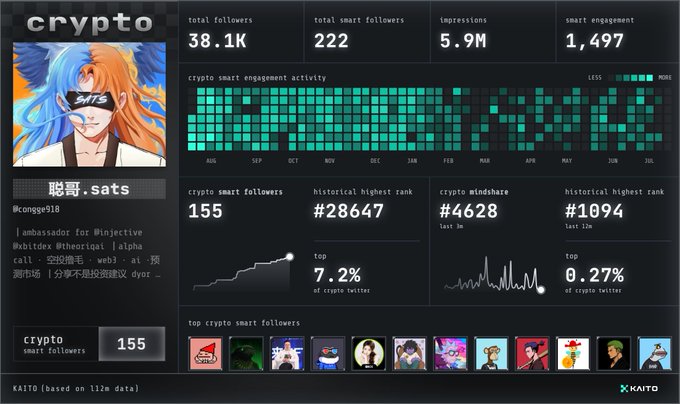The image size is (680, 404).
Task: Click the #4628 crypto mindshare rank
Action: click(468, 211)
